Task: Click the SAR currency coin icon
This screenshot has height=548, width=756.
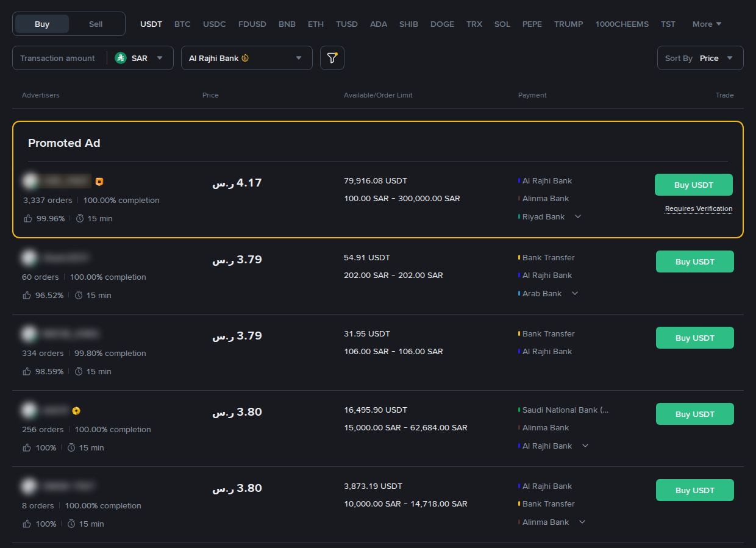Action: coord(121,58)
